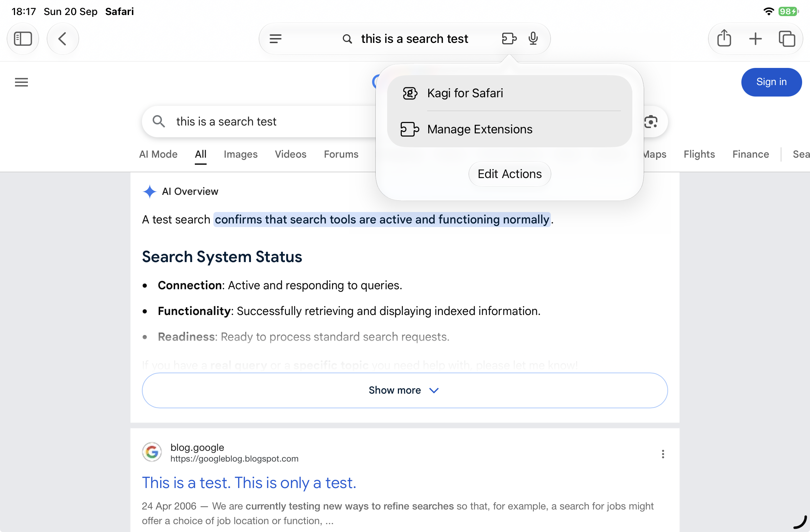Tap the microphone dictation icon
This screenshot has height=532, width=810.
click(x=533, y=38)
